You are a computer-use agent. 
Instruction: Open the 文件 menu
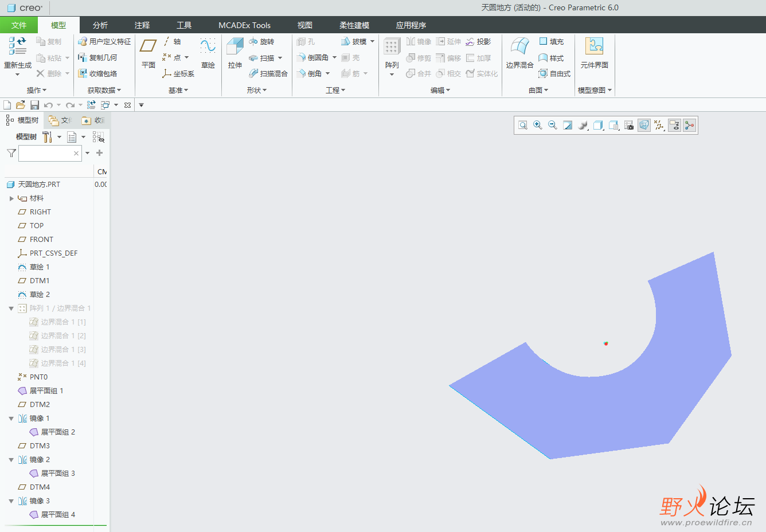[x=19, y=25]
